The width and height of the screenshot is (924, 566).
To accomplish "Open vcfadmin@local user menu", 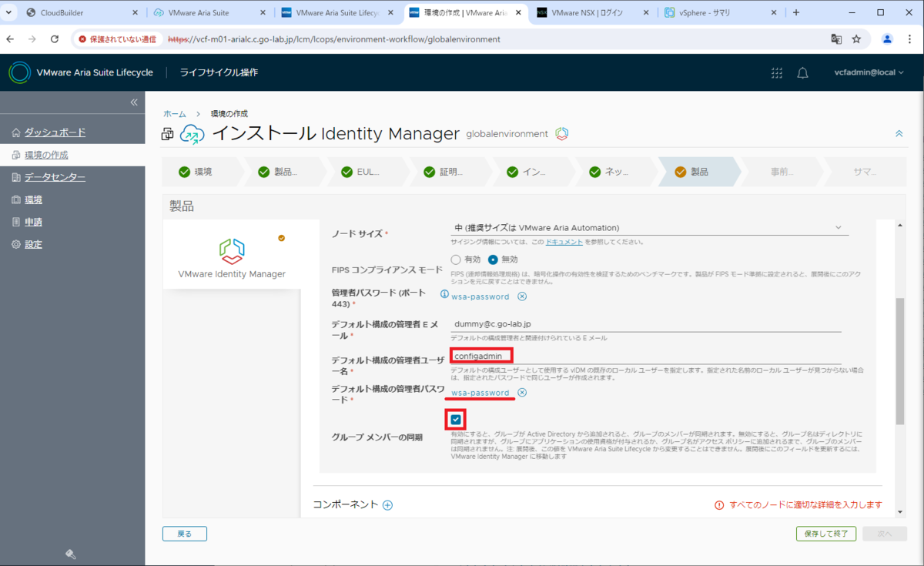I will coord(869,72).
